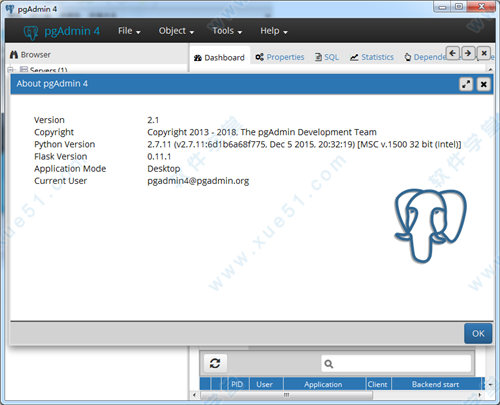Switch to the Dependencies tab
This screenshot has width=500, height=405.
(x=425, y=57)
